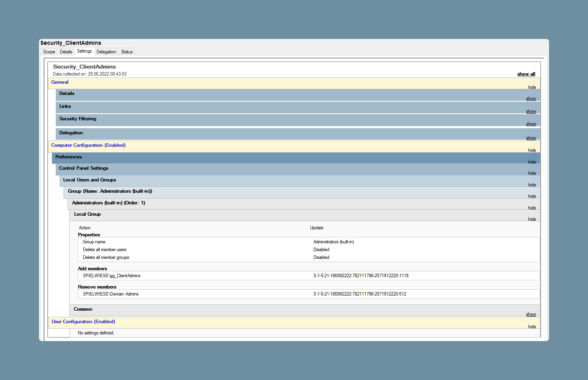The image size is (588, 380).
Task: Click the Data collected on timestamp
Action: tap(90, 74)
